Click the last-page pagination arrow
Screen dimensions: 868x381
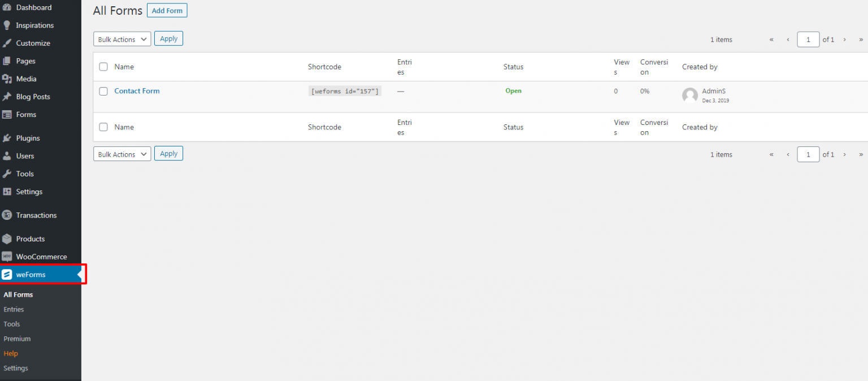click(x=861, y=40)
